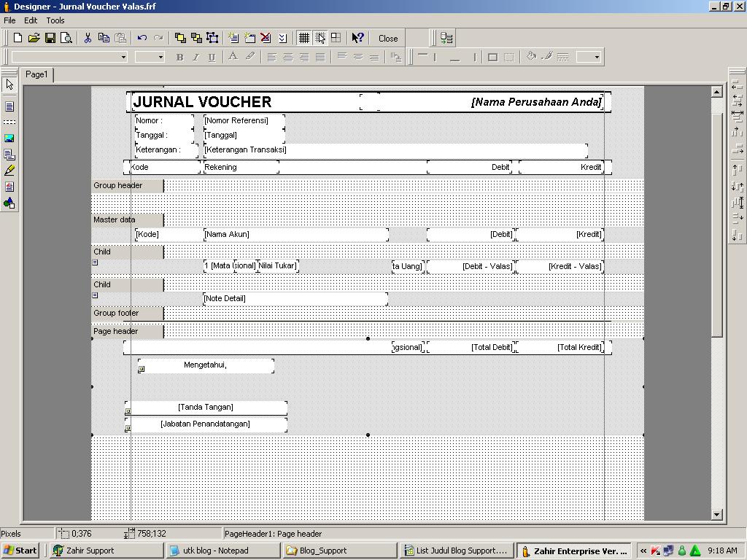This screenshot has width=747, height=560.
Task: Pick the Insert band tool
Action: (9, 122)
